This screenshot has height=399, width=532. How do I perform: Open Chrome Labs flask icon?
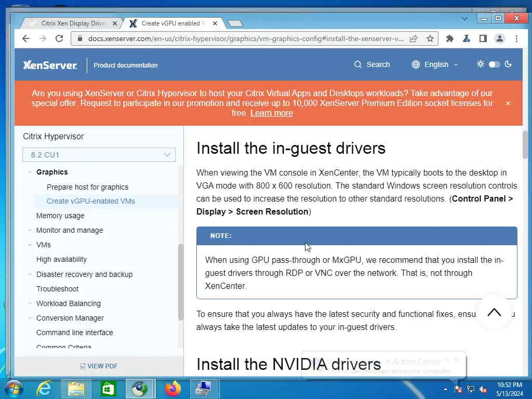[x=467, y=38]
